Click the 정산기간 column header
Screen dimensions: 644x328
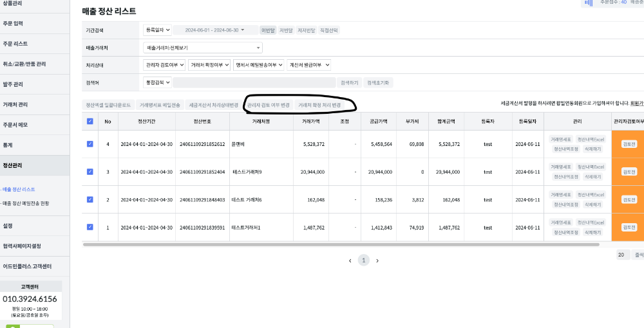(147, 122)
